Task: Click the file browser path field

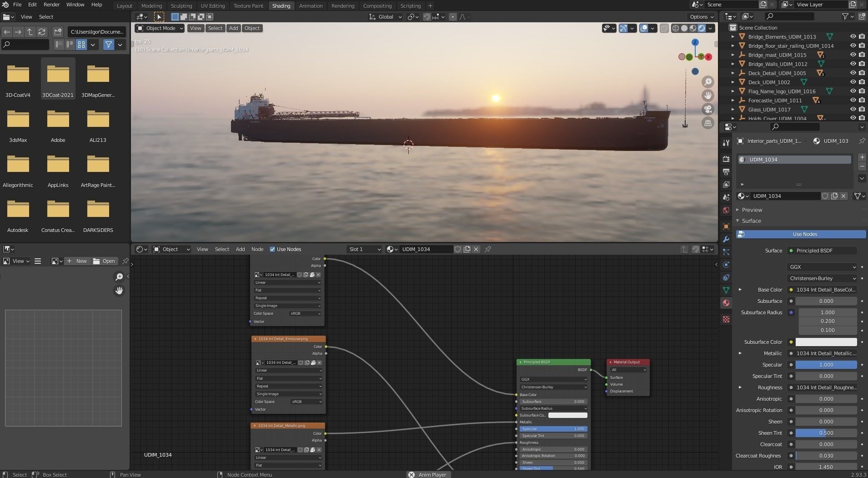Action: pyautogui.click(x=97, y=32)
